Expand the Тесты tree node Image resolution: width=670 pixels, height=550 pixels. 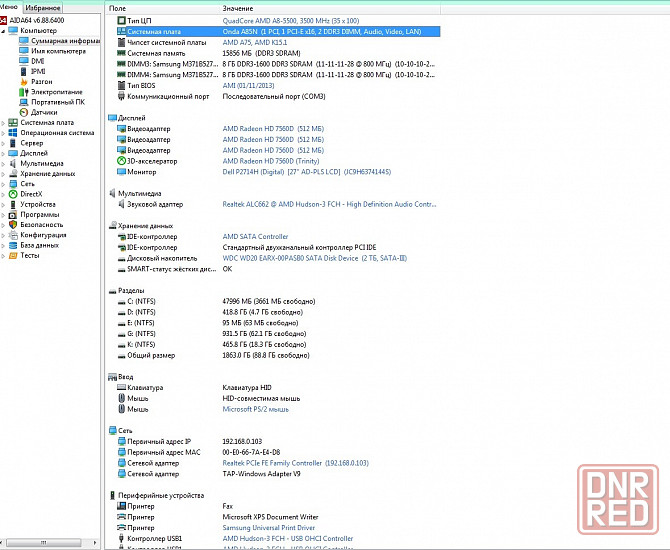(3, 256)
